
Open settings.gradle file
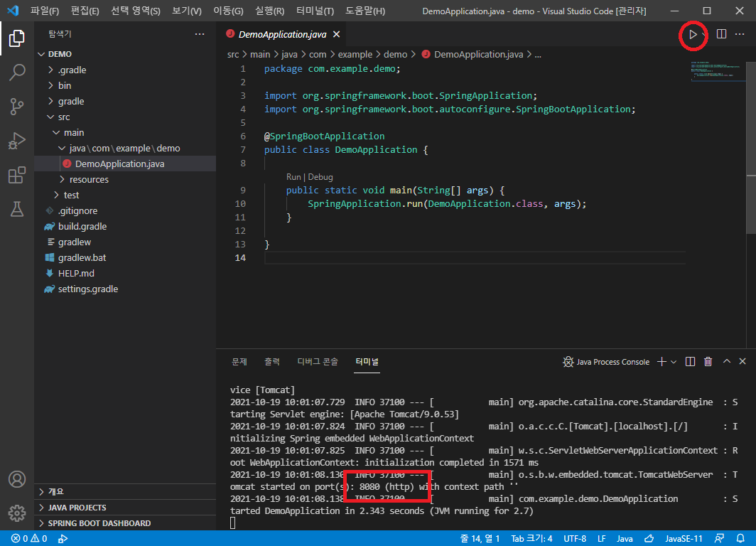(125, 289)
